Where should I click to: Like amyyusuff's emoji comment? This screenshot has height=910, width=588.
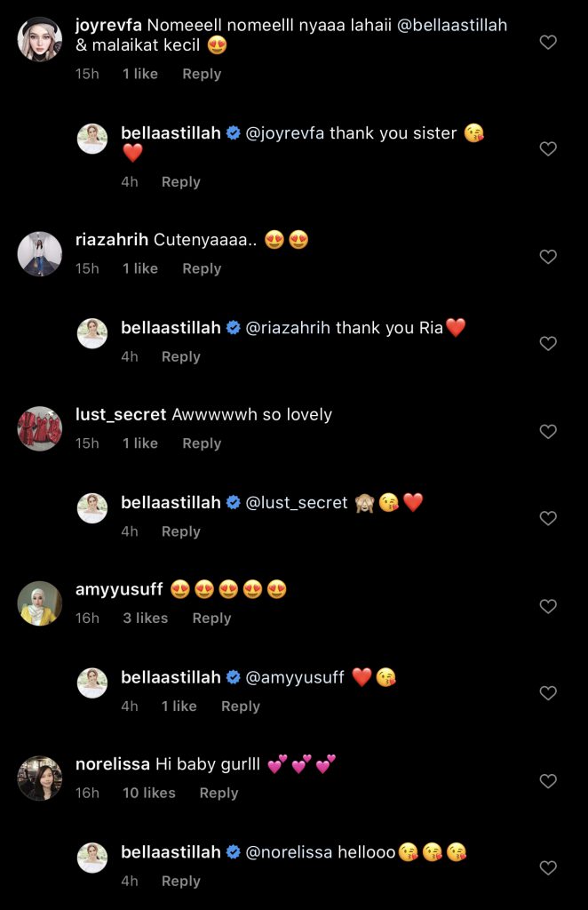pyautogui.click(x=548, y=607)
